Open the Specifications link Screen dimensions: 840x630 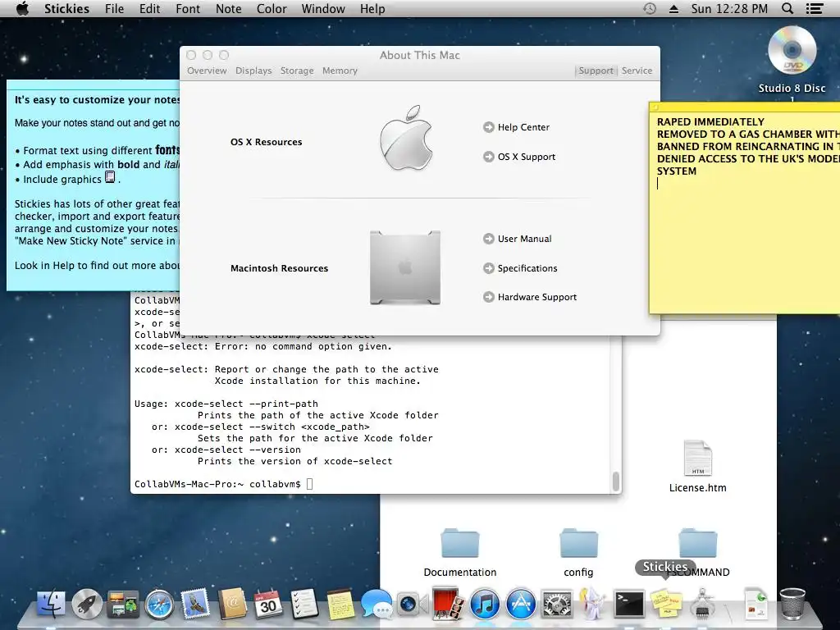(x=520, y=268)
